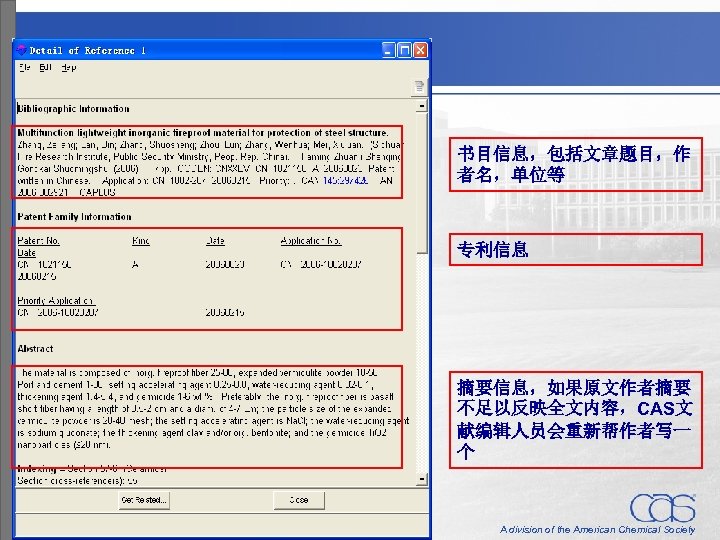Maximize the Detail of Reference window
This screenshot has width=720, height=540.
[404, 50]
